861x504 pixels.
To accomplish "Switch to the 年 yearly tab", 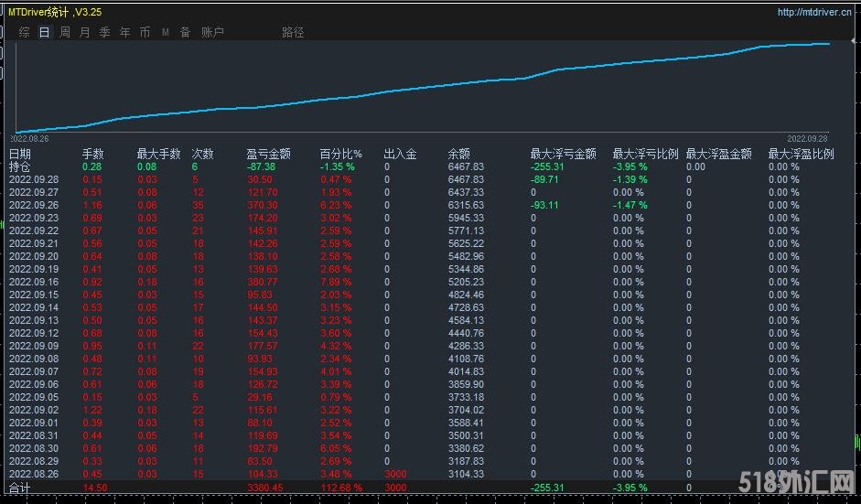I will [125, 32].
